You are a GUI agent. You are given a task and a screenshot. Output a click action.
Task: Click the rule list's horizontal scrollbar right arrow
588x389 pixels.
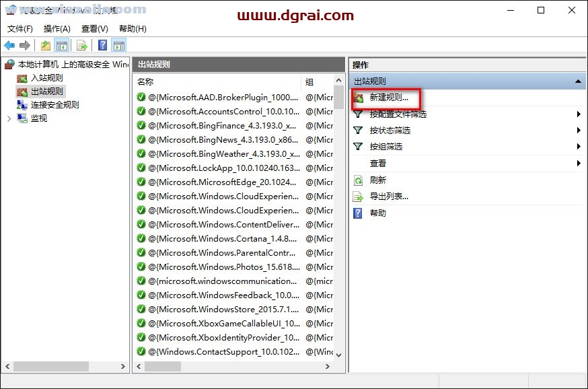coord(328,366)
